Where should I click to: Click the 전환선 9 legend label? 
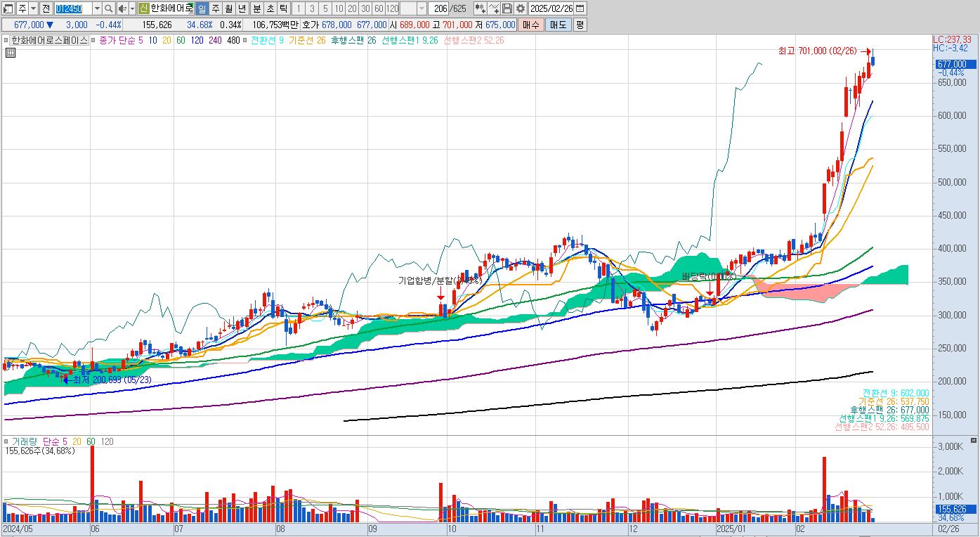(x=267, y=40)
